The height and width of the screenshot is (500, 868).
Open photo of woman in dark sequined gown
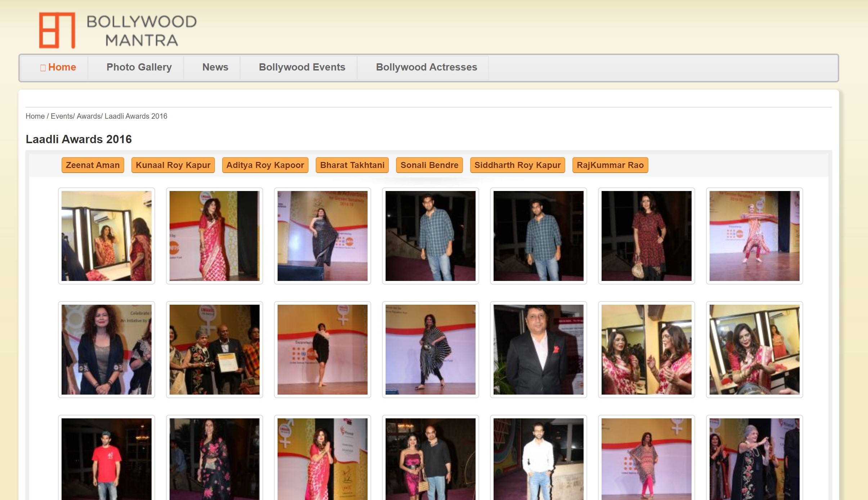[323, 236]
